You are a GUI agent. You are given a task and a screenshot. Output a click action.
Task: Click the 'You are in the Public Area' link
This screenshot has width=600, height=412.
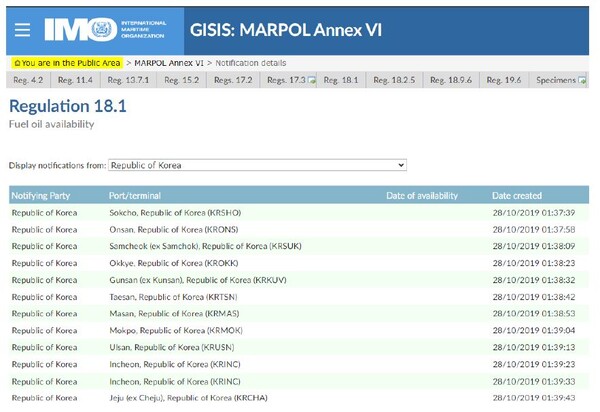tap(67, 62)
